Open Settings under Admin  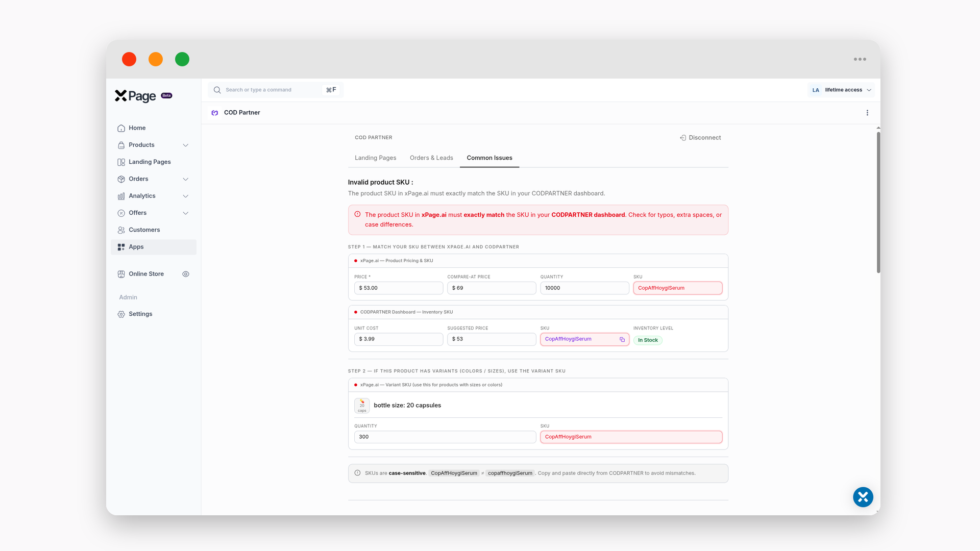click(154, 314)
